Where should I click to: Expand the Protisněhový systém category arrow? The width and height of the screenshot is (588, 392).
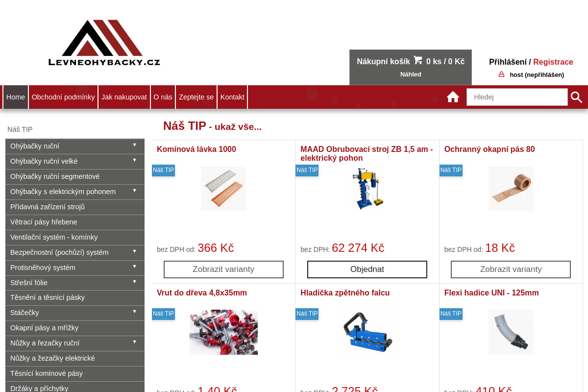[134, 267]
